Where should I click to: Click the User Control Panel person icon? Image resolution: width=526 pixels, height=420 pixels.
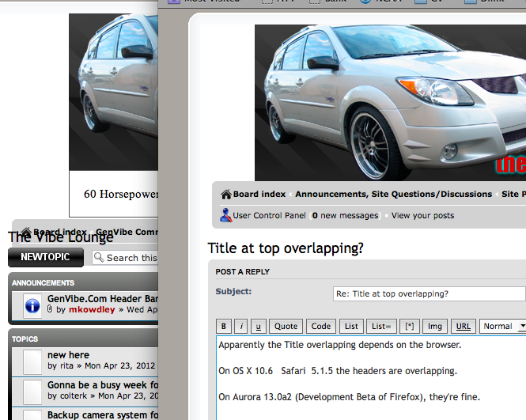(226, 215)
